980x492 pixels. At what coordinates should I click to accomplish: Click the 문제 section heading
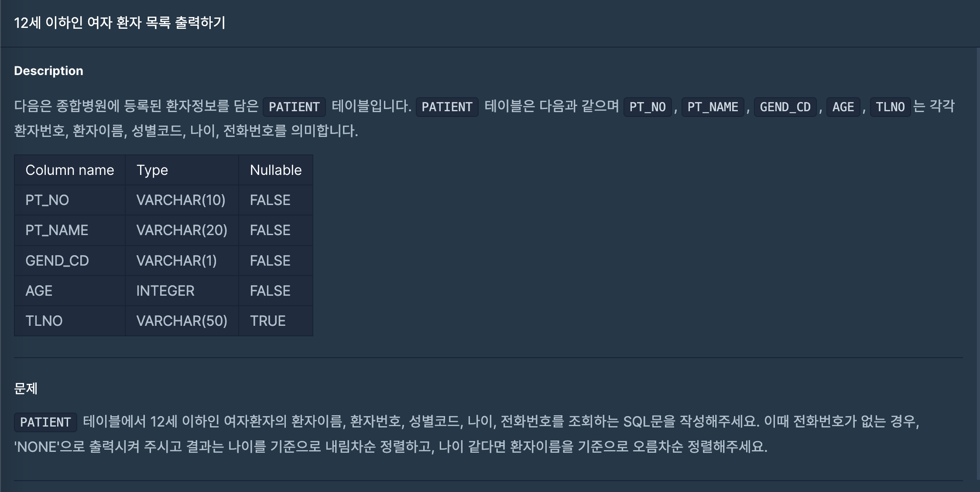click(26, 388)
